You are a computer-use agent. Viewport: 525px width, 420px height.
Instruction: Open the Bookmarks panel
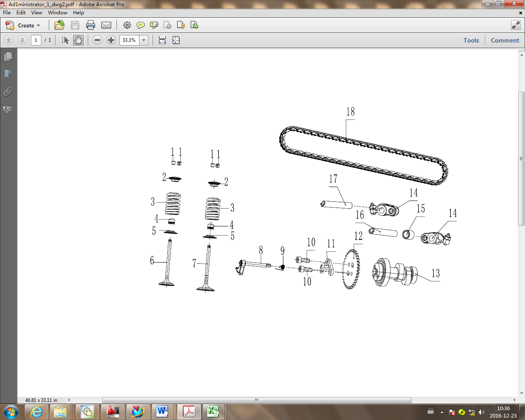pos(7,74)
